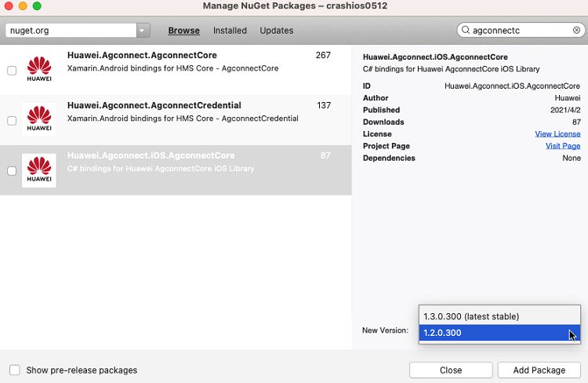Select version 1.3.0.300 (latest stable)
This screenshot has width=588, height=383.
[471, 316]
